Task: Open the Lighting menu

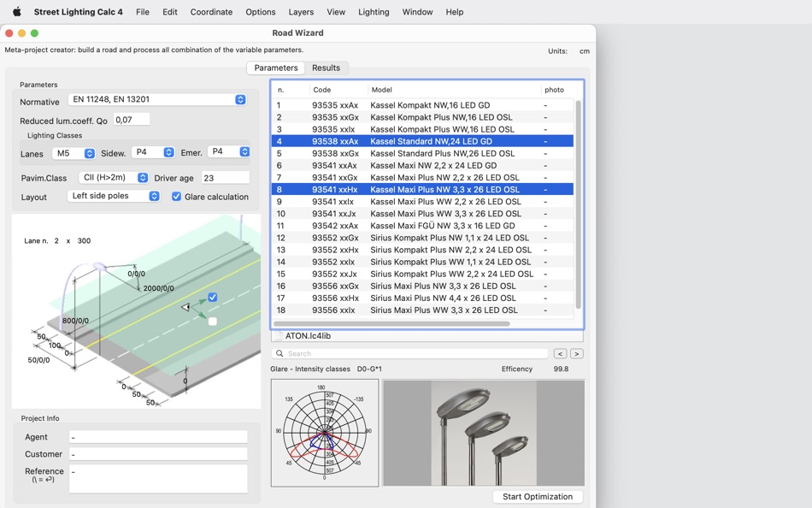Action: pyautogui.click(x=374, y=12)
